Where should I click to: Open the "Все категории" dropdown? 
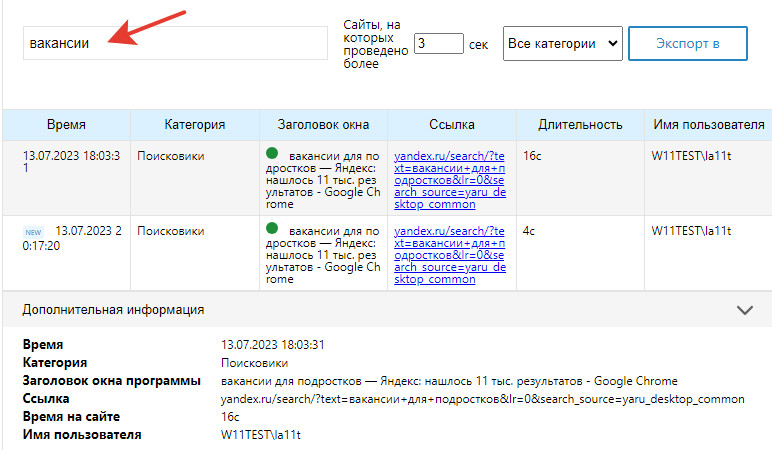[563, 44]
